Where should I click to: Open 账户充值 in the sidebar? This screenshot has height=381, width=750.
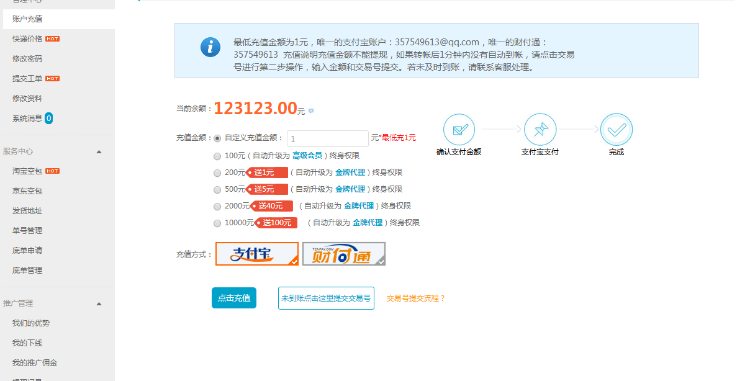pos(27,19)
